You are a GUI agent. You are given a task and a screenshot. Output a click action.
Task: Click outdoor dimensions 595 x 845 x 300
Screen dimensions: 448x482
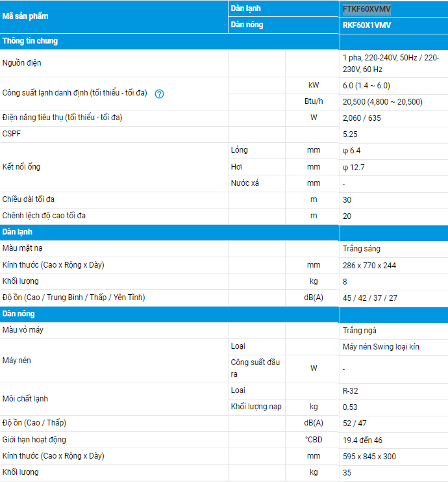pos(369,457)
